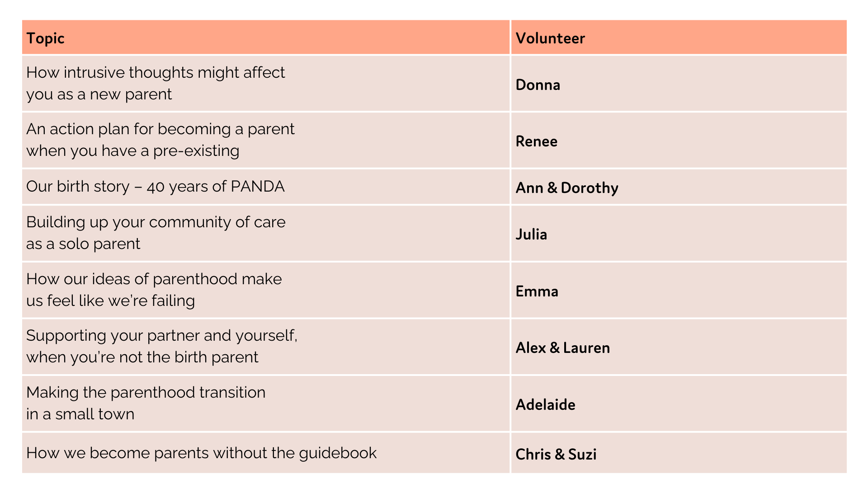Select volunteer name Julia
The image size is (868, 488).
pos(531,235)
